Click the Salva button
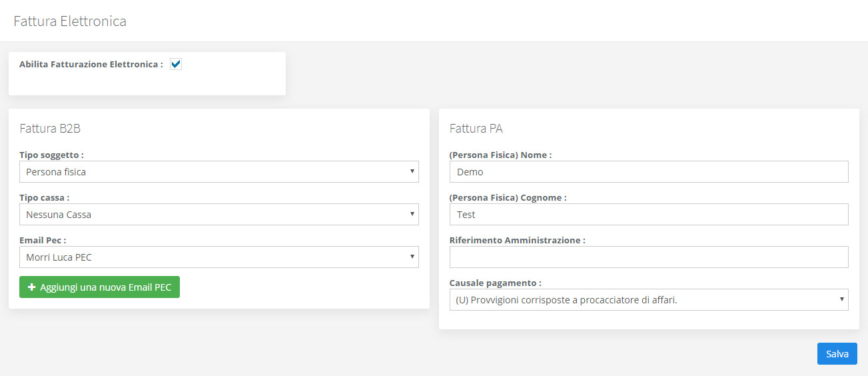 (837, 354)
